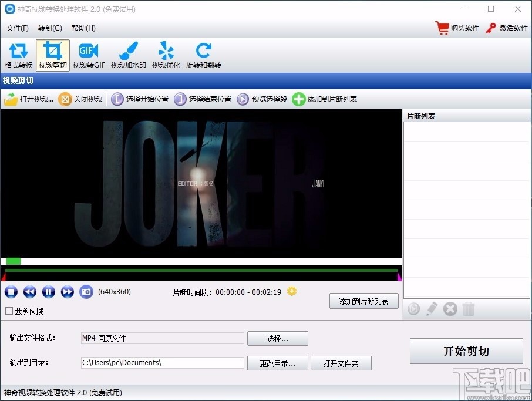Open the 视频转GIF tool

[x=89, y=56]
